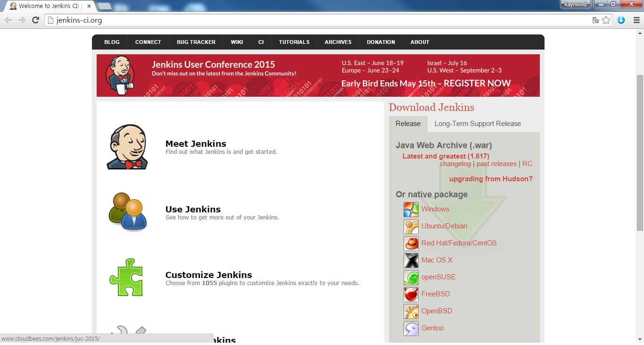Click the Ubuntu/Debian package icon
The image size is (644, 345).
click(411, 227)
